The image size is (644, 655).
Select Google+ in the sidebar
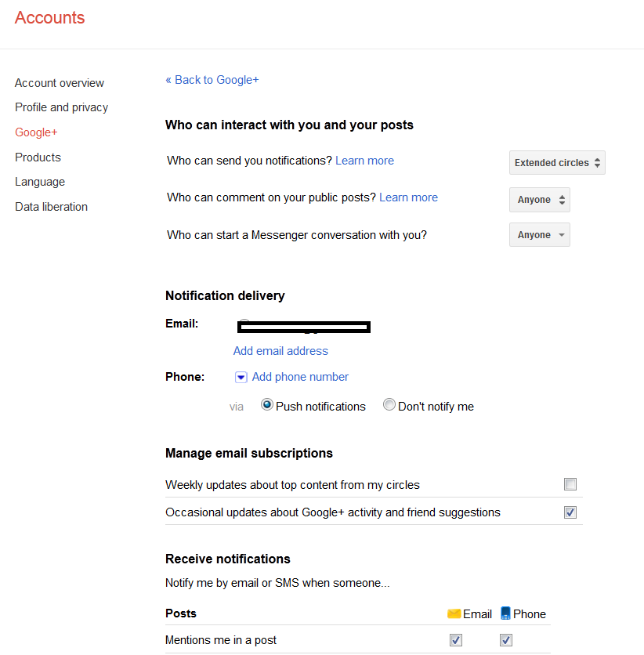(36, 132)
